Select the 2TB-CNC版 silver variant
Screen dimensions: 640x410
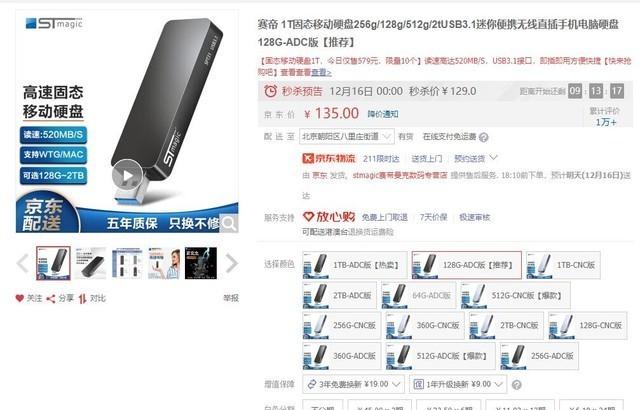[x=506, y=326]
